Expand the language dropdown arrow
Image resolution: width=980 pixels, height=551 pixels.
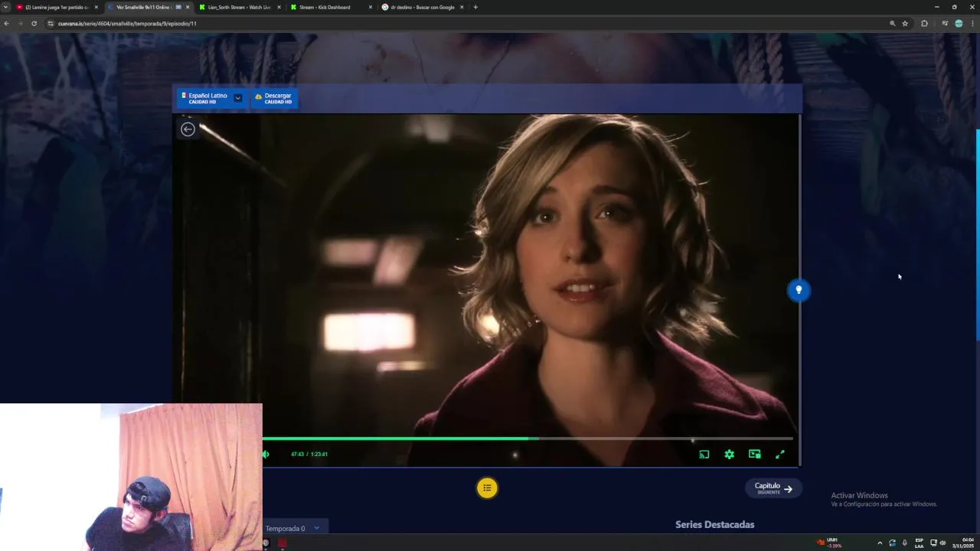238,98
